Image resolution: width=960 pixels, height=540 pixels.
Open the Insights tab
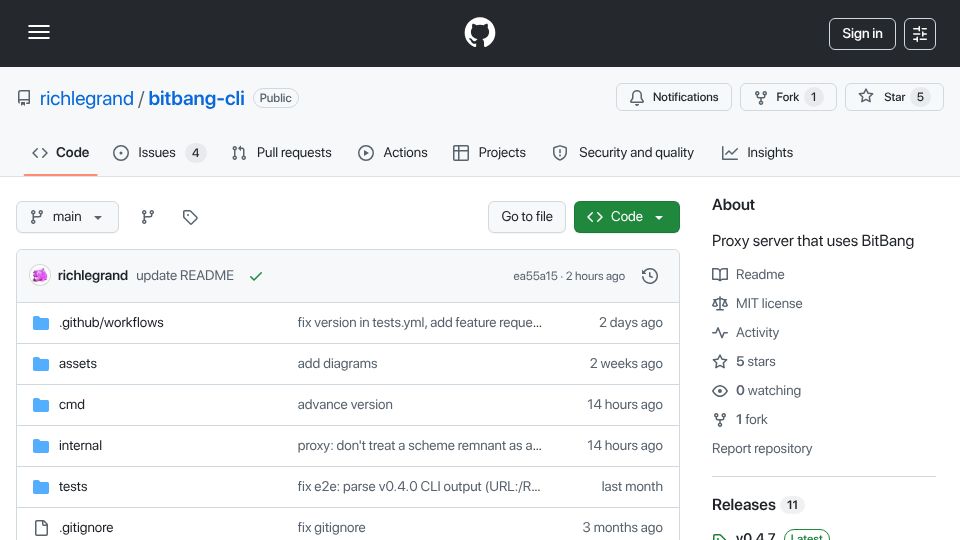(x=757, y=152)
